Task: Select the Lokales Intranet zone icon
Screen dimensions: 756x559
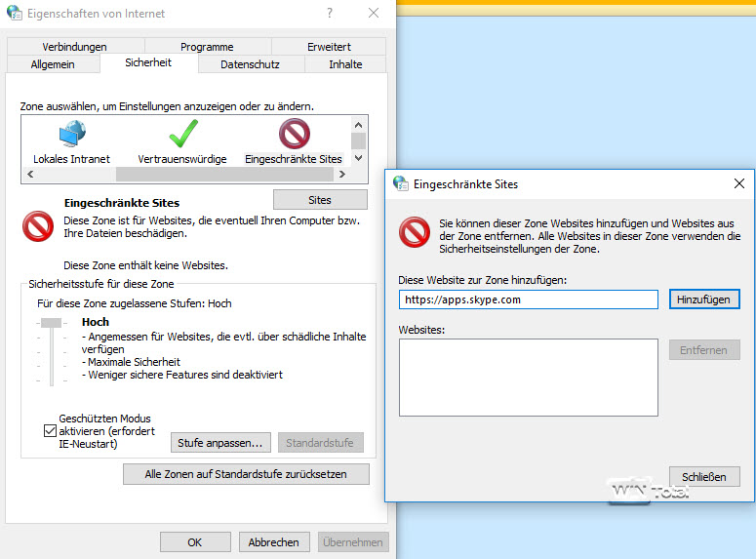Action: 72,134
